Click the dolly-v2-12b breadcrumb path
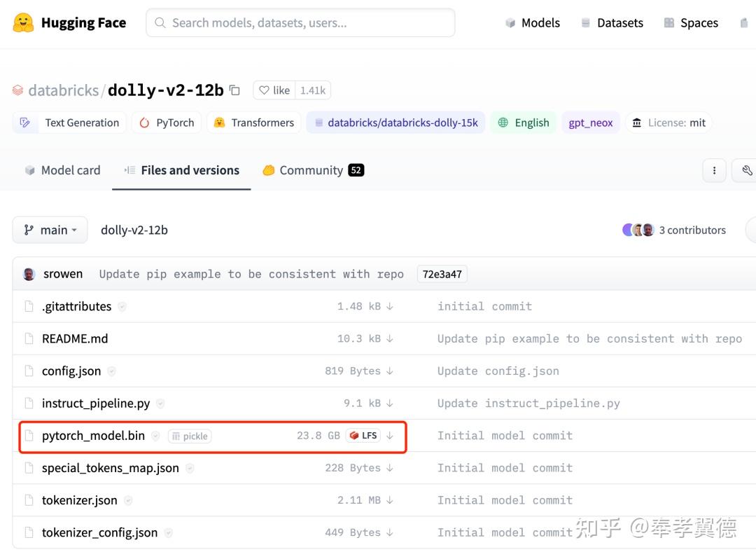 (134, 230)
